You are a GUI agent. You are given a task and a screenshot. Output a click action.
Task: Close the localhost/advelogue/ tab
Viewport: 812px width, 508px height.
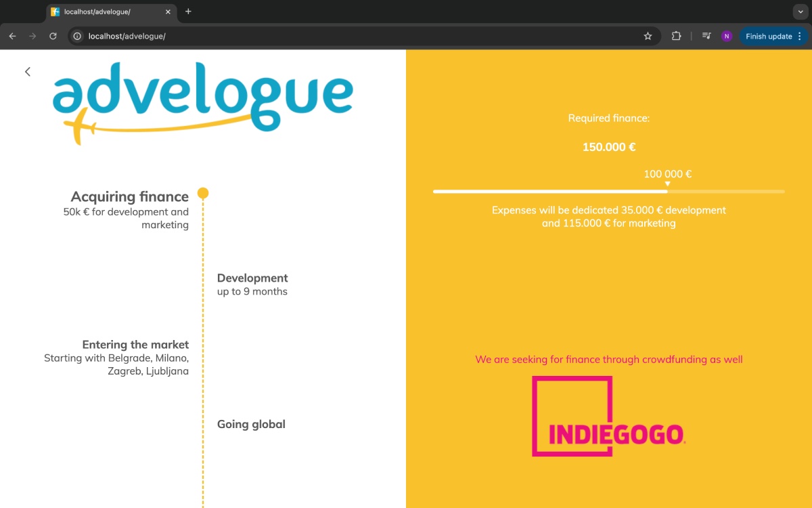tap(168, 12)
